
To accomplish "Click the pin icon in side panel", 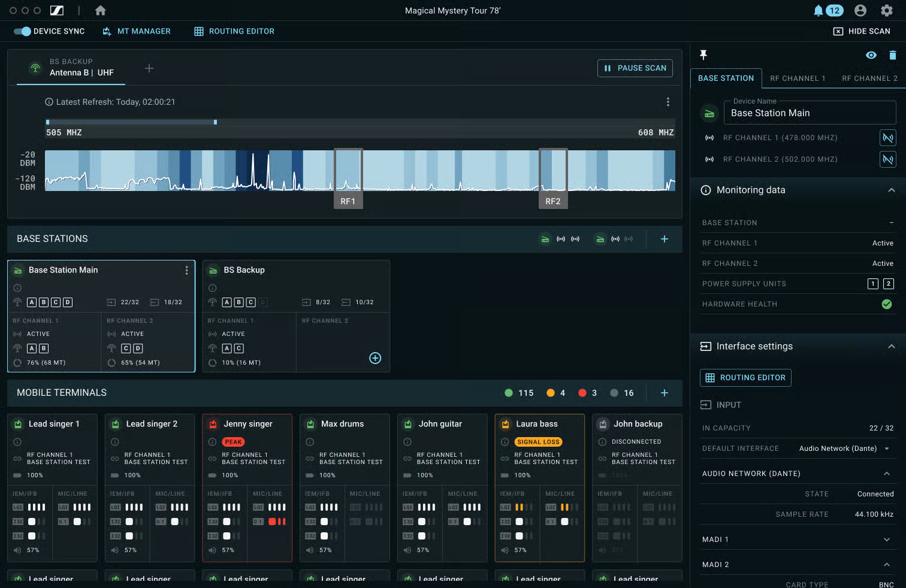I will tap(703, 55).
